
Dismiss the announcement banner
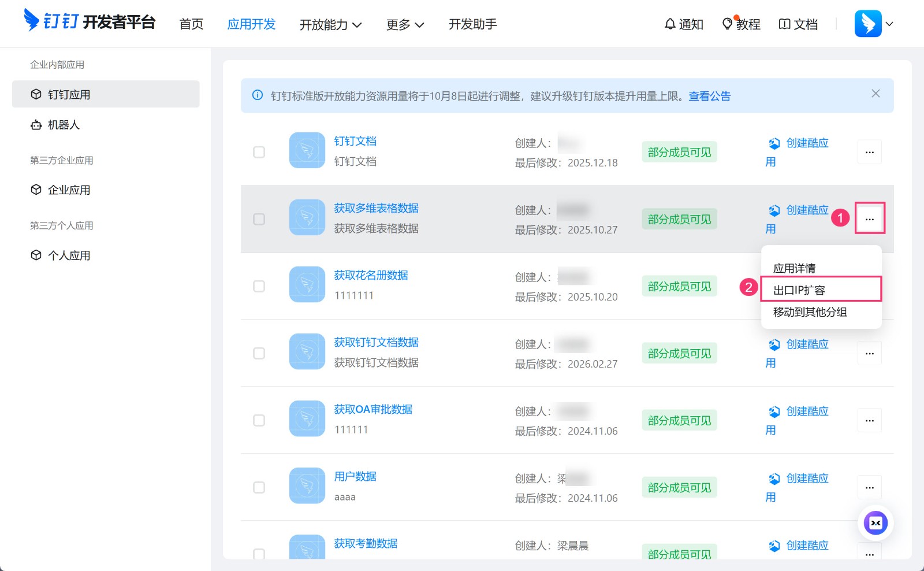875,94
